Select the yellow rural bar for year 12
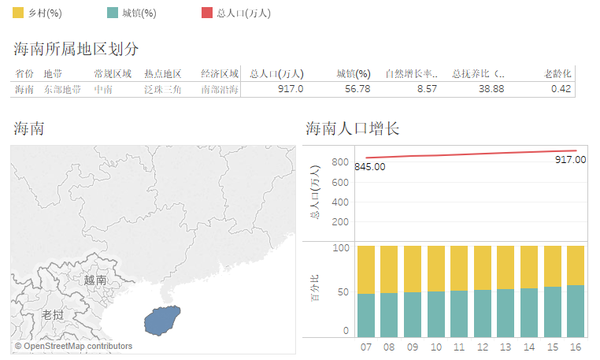 (x=483, y=268)
